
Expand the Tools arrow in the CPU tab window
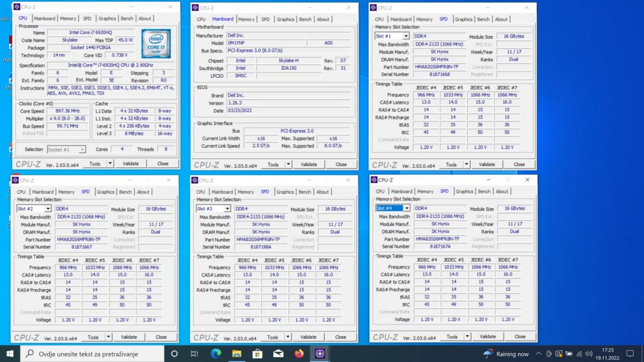[x=110, y=164]
